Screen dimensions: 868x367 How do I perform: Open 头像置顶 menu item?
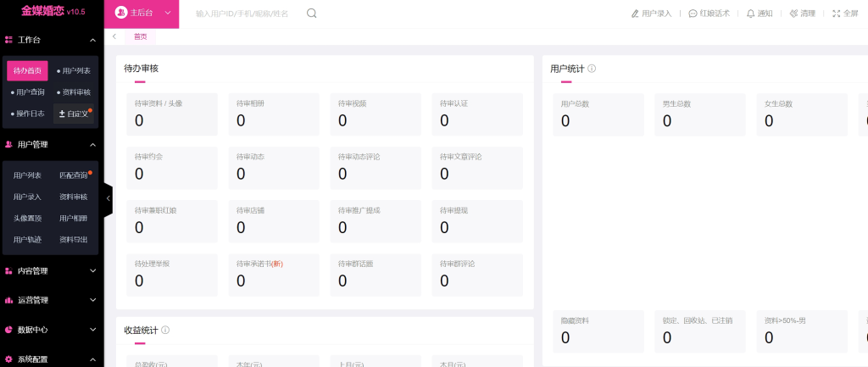pos(27,218)
